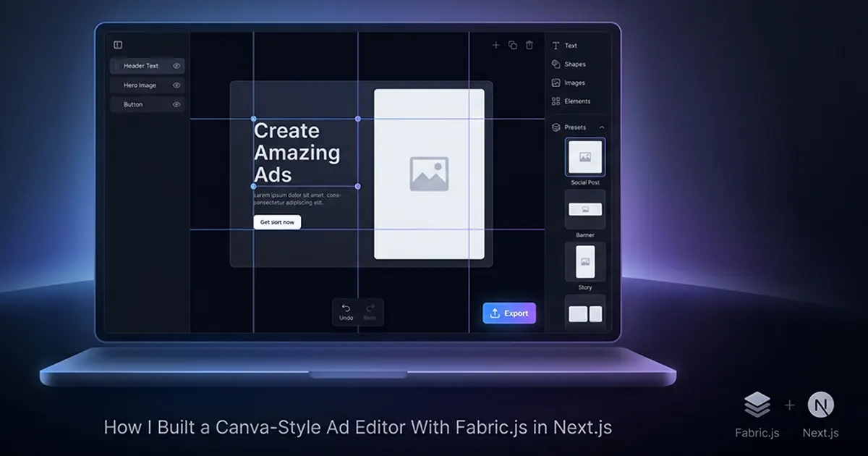Toggle the sidebar panel icon
This screenshot has height=456, width=868.
pyautogui.click(x=118, y=45)
